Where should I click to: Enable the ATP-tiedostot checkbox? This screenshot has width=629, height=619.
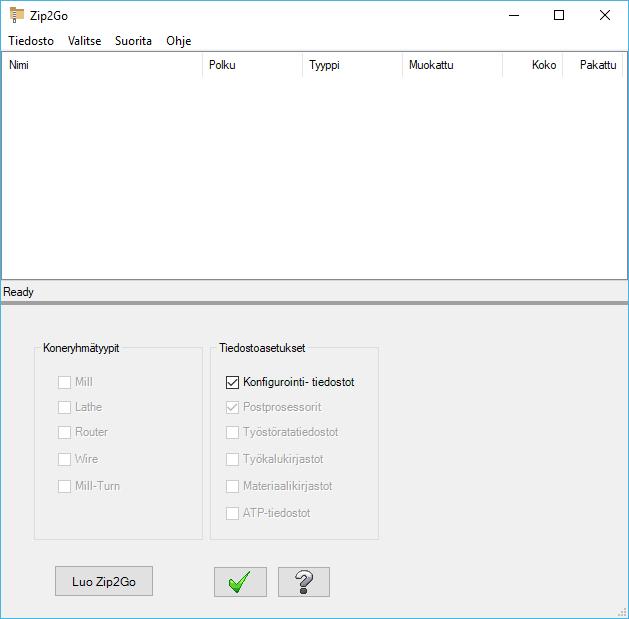232,513
